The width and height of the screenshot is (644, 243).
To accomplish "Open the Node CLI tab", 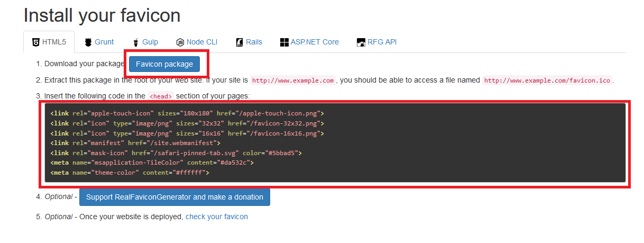I will [201, 42].
